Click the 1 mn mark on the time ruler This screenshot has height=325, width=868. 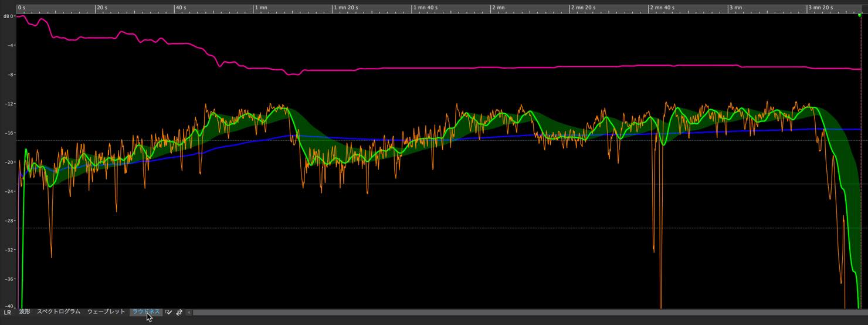(x=261, y=8)
